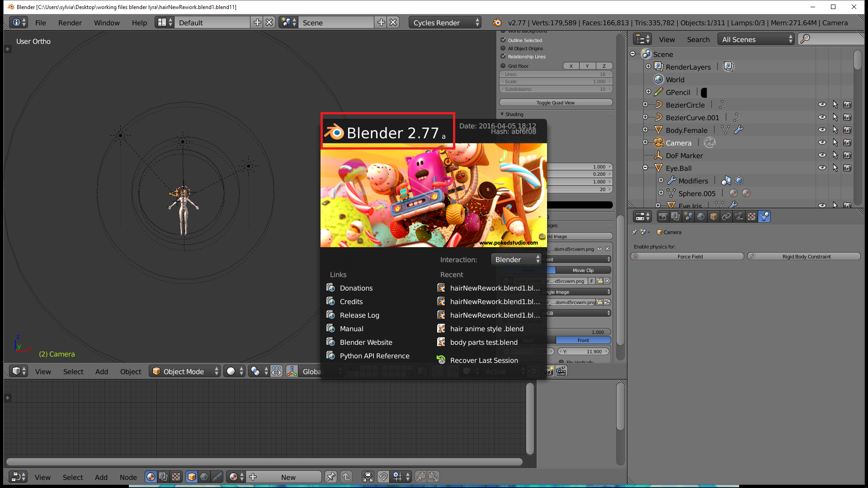868x488 pixels.
Task: Click the camera render icon next to BezierCircle
Action: pyautogui.click(x=847, y=104)
